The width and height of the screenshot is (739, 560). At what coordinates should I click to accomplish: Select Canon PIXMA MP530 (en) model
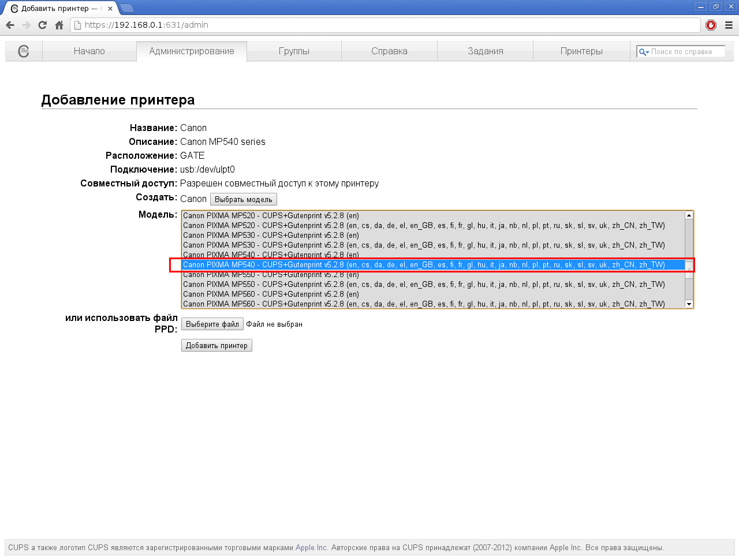point(433,236)
